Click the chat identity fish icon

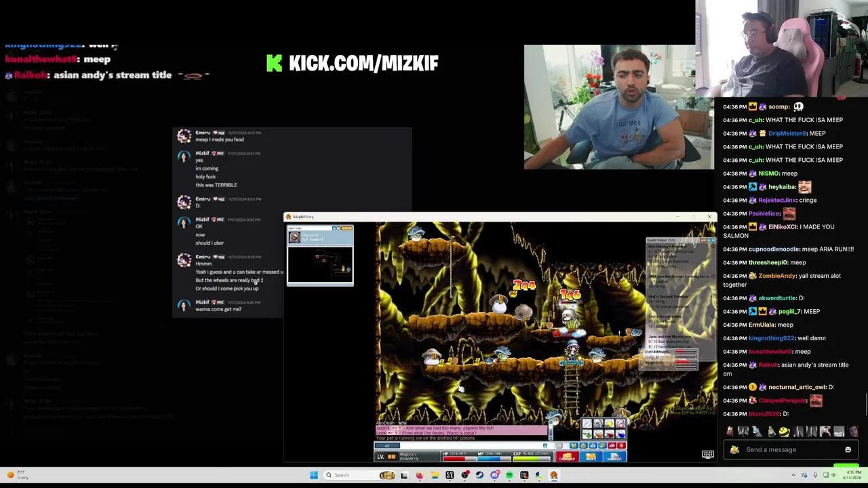pyautogui.click(x=734, y=450)
